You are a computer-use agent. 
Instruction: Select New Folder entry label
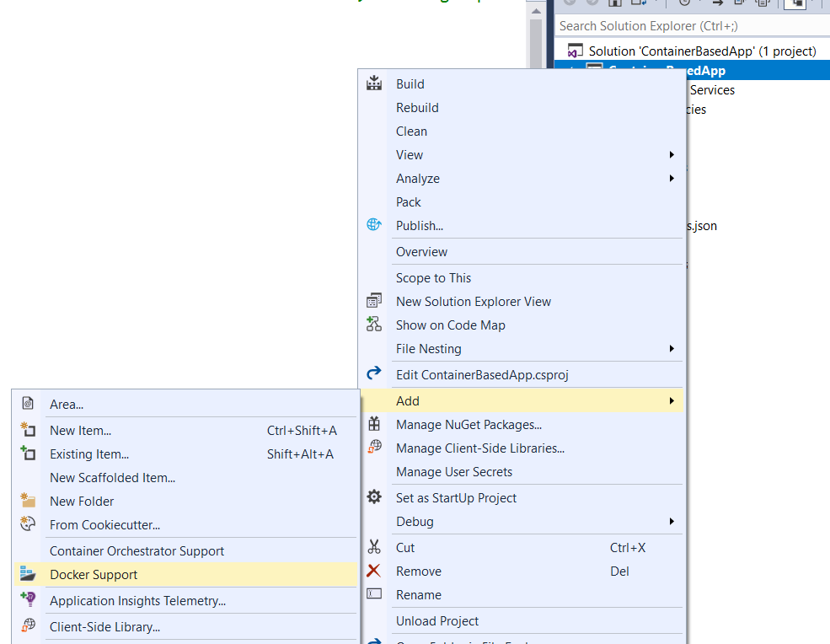(x=82, y=501)
